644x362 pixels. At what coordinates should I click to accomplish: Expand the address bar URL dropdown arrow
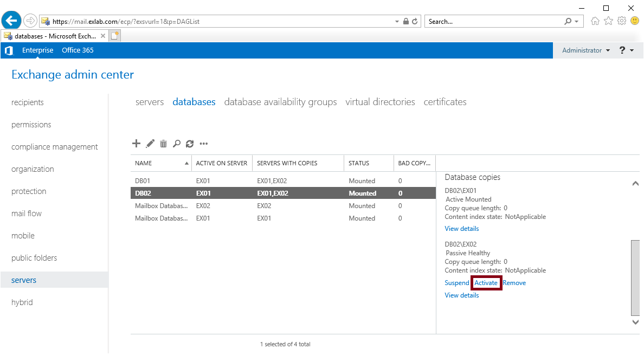397,21
